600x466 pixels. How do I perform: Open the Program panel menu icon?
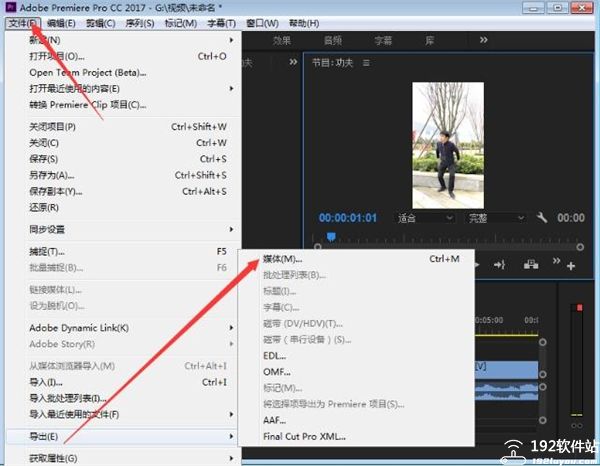click(366, 63)
